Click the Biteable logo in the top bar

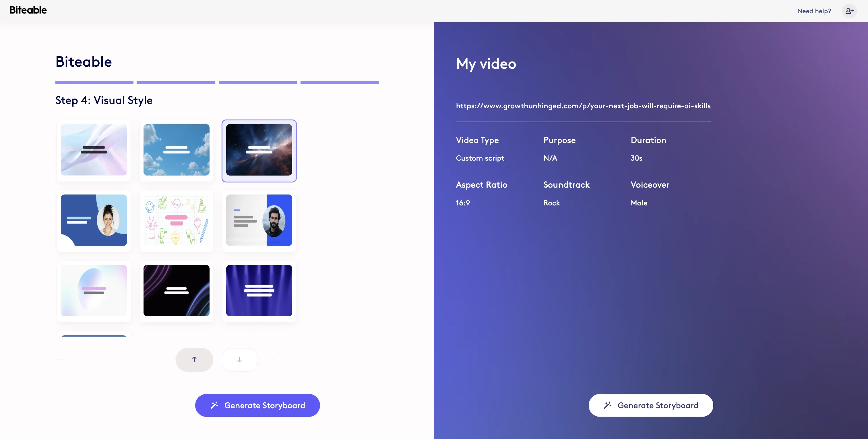[28, 10]
